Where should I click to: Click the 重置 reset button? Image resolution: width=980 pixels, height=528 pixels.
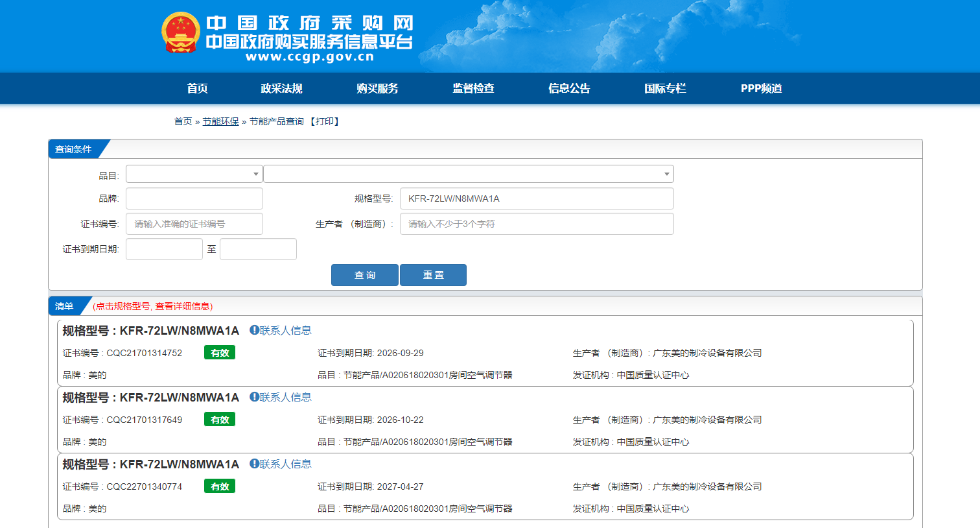pos(433,275)
